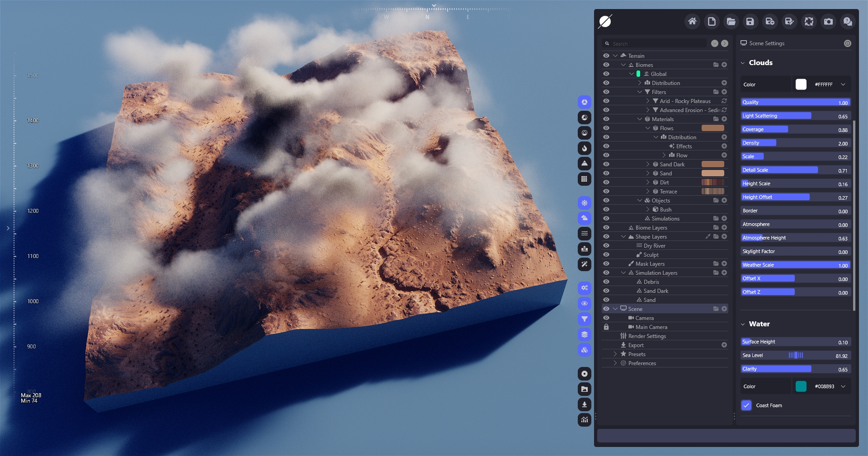Hide the Sand Dark material layer
Viewport: 868px width, 456px height.
coord(606,165)
